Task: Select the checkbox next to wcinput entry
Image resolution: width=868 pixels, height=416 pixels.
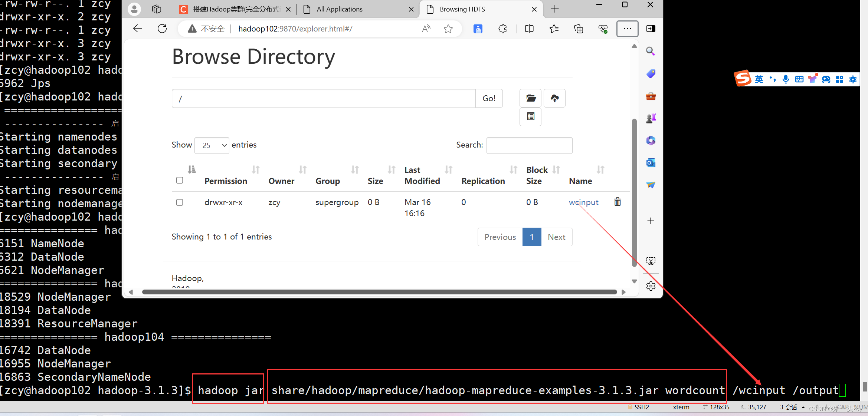Action: click(x=180, y=202)
